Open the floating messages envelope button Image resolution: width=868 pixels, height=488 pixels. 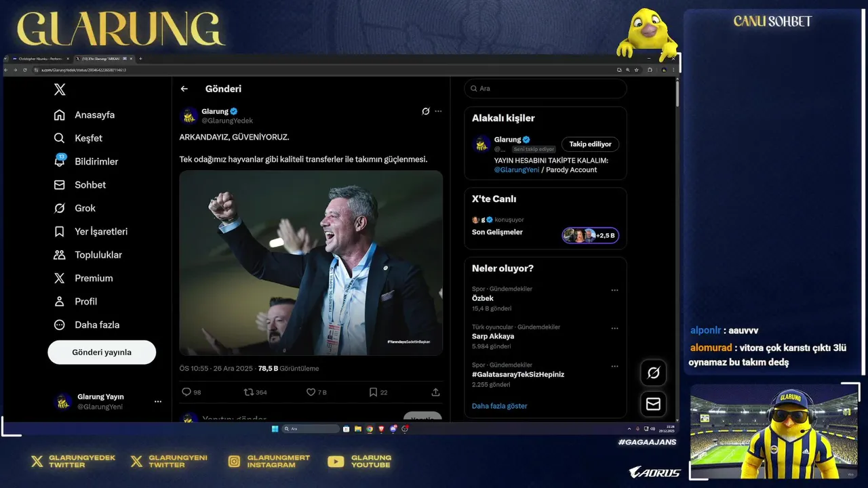tap(654, 404)
